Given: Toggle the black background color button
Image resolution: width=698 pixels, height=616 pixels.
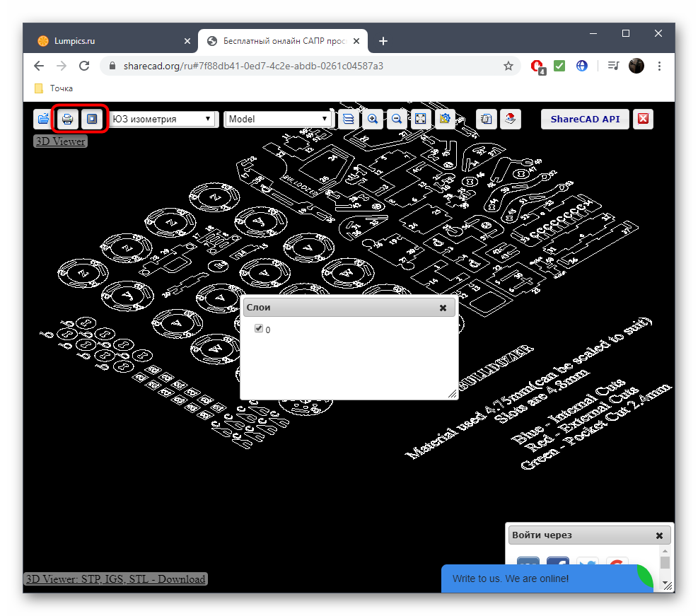Looking at the screenshot, I should pos(92,119).
